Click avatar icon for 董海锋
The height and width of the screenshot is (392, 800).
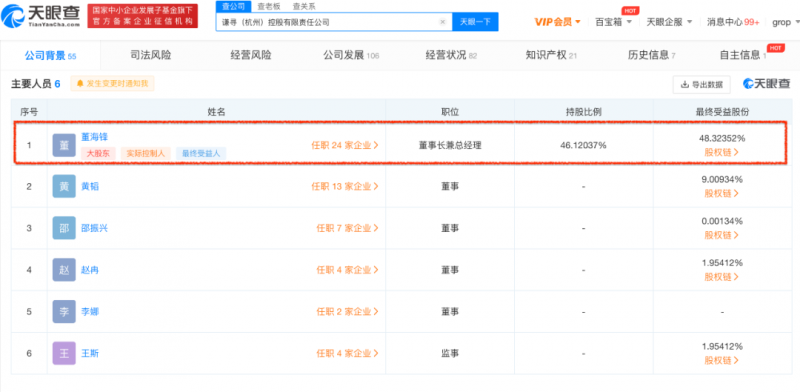coord(64,145)
